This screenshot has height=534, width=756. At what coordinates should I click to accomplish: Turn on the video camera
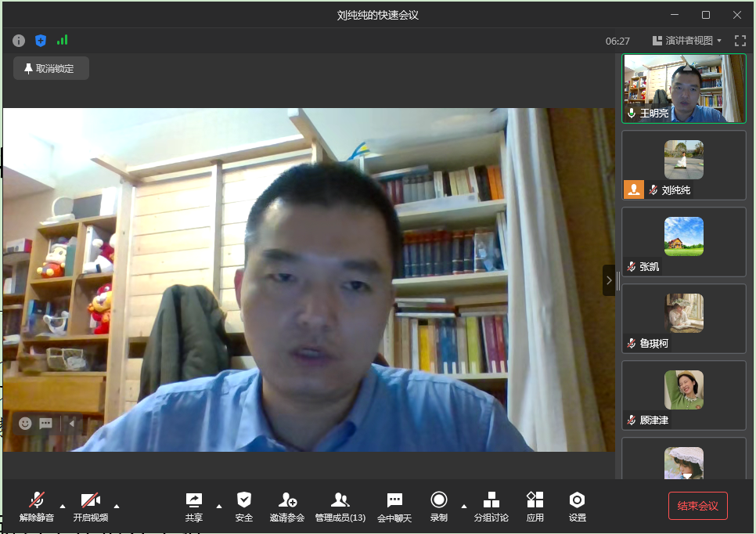click(x=91, y=500)
